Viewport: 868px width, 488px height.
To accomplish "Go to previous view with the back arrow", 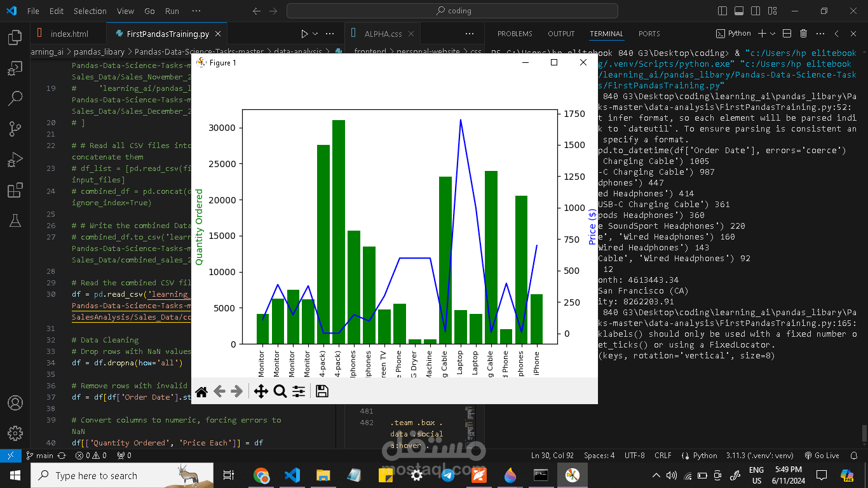I will 218,392.
